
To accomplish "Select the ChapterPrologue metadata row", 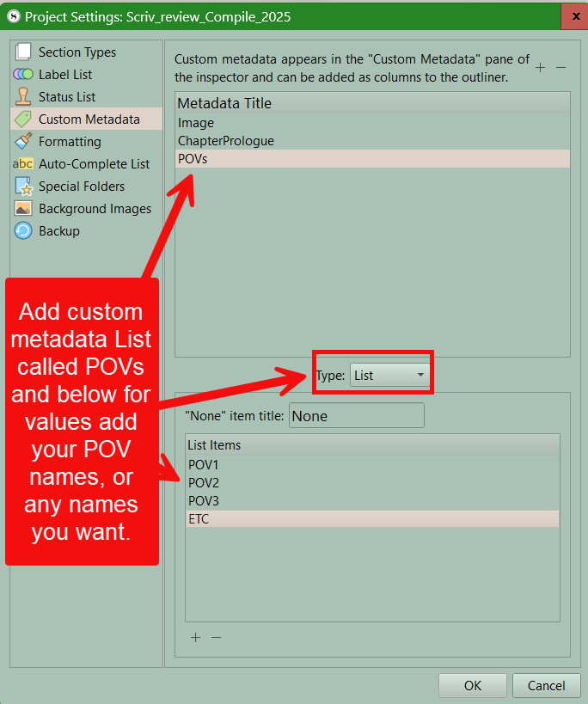I will [x=225, y=141].
